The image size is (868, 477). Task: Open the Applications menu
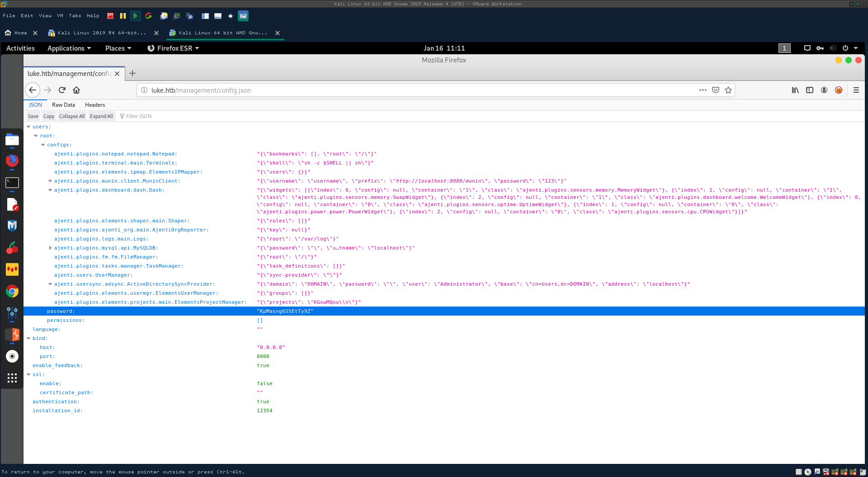point(69,48)
